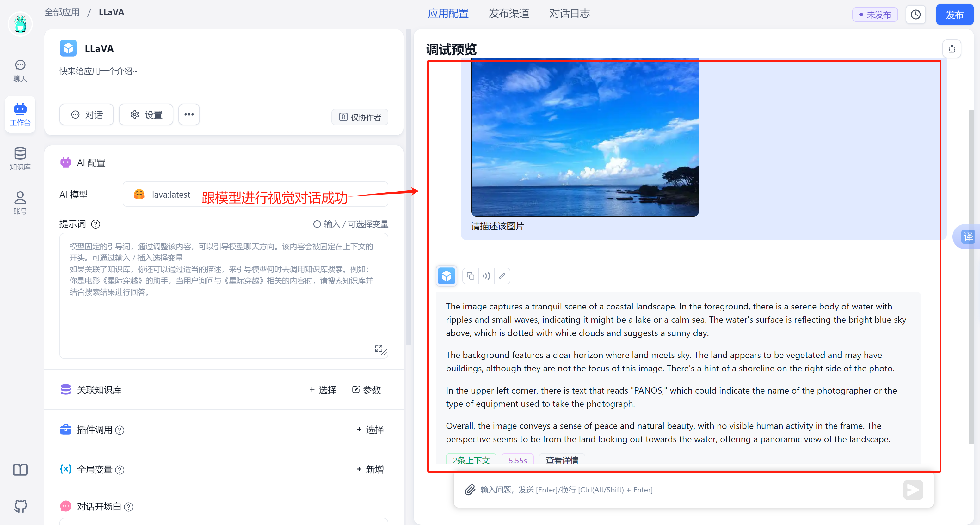Click the left panel vertical scrollbar
980x525 pixels.
click(x=409, y=187)
